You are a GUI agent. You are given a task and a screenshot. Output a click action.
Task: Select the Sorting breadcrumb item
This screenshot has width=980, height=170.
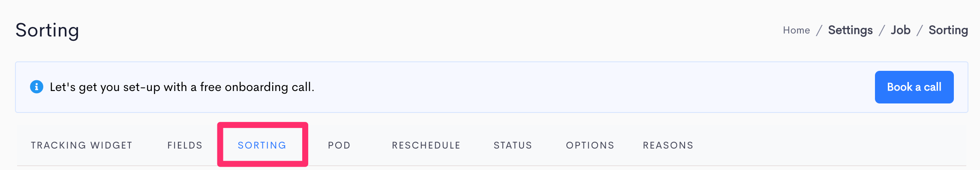[948, 30]
